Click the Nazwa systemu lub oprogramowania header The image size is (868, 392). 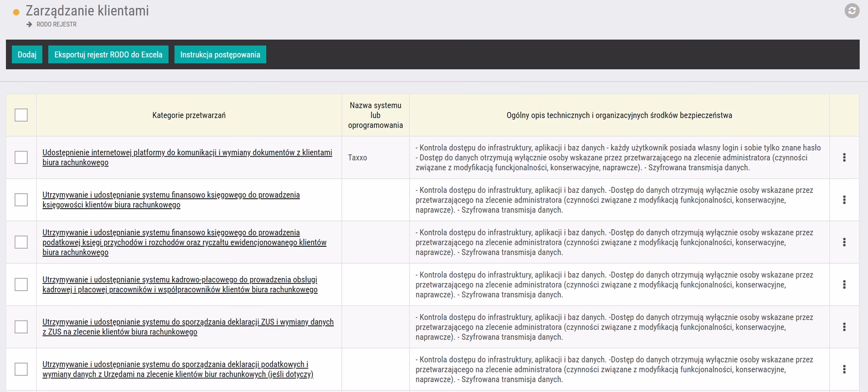tap(375, 115)
